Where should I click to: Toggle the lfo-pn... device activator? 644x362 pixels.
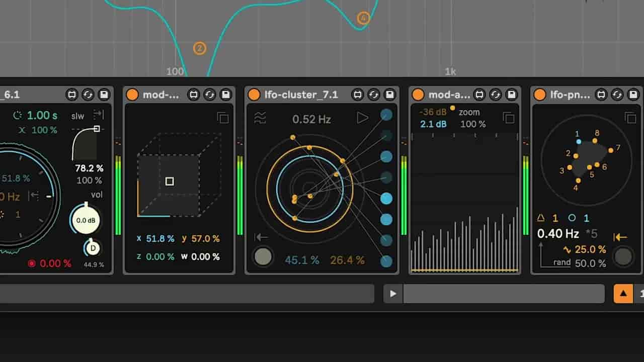click(x=540, y=95)
